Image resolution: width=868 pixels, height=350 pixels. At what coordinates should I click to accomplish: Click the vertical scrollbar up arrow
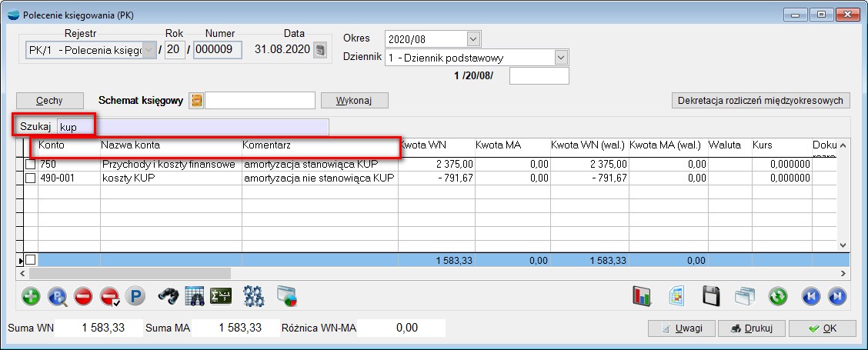pyautogui.click(x=843, y=145)
